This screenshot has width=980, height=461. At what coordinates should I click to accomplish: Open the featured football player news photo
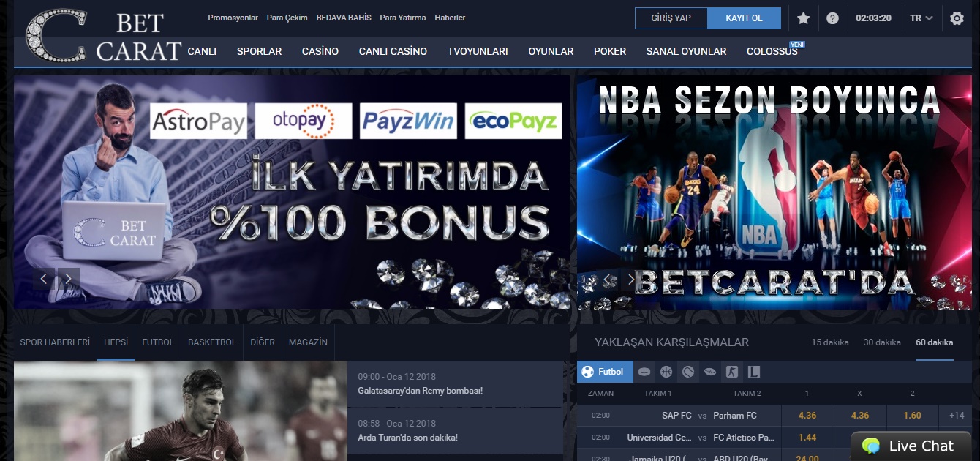pyautogui.click(x=180, y=411)
